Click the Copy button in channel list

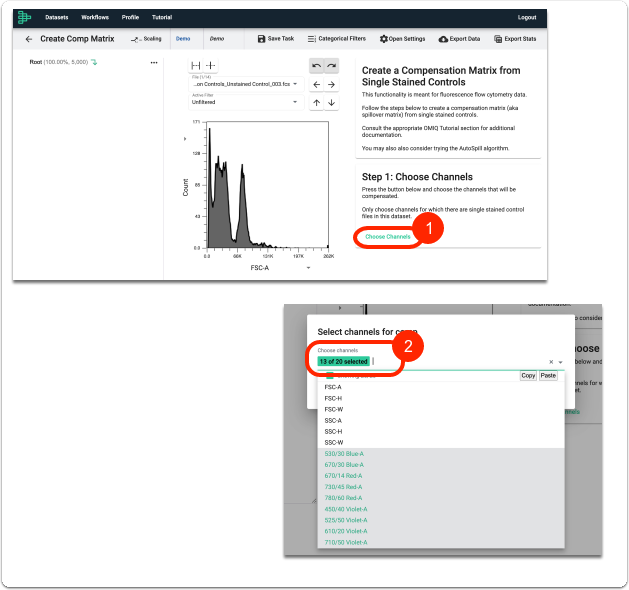tap(528, 375)
